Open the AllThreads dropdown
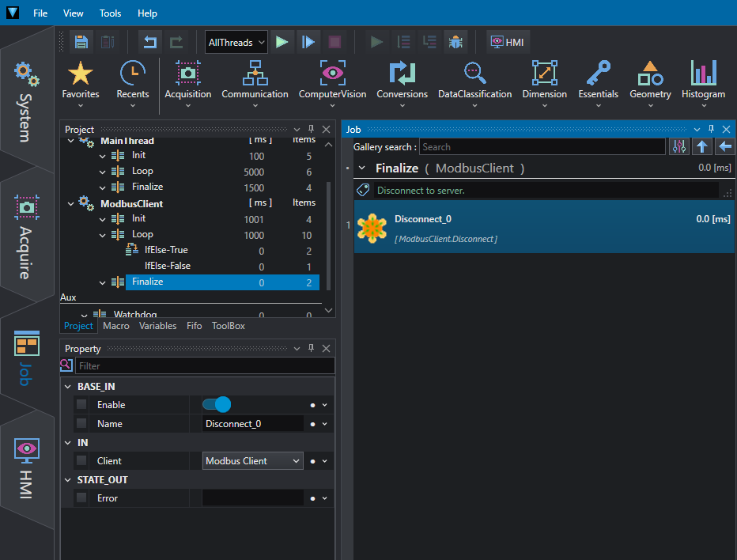Image resolution: width=737 pixels, height=560 pixels. [x=236, y=43]
